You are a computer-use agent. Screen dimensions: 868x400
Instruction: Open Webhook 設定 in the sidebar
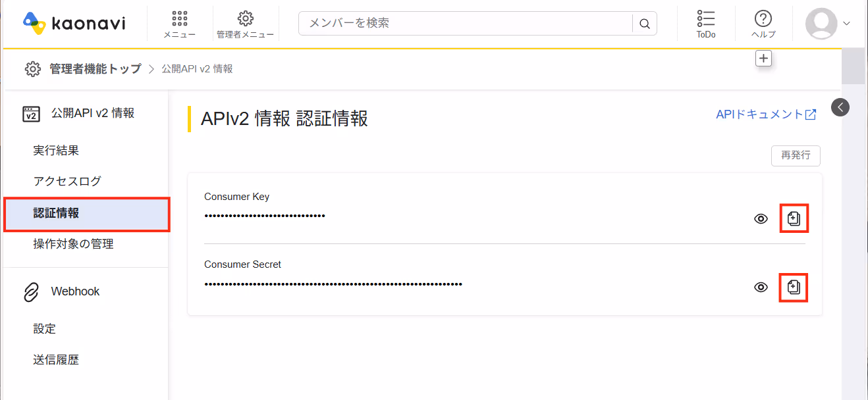(45, 328)
